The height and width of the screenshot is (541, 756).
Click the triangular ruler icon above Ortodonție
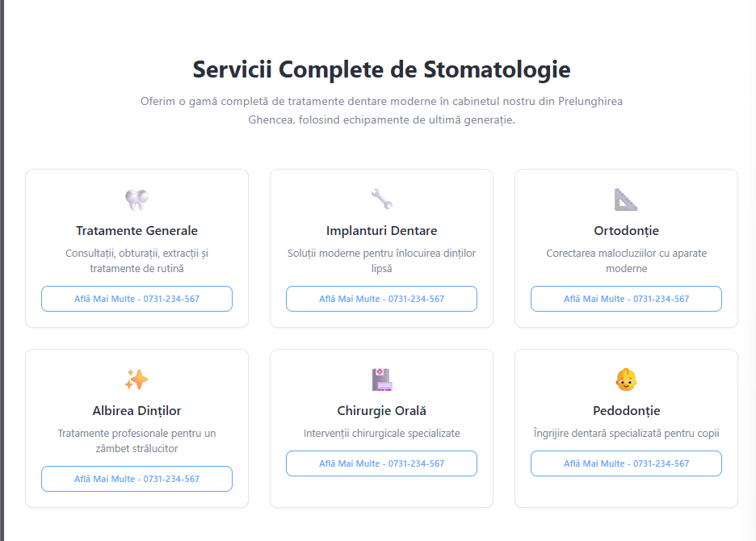coord(626,199)
